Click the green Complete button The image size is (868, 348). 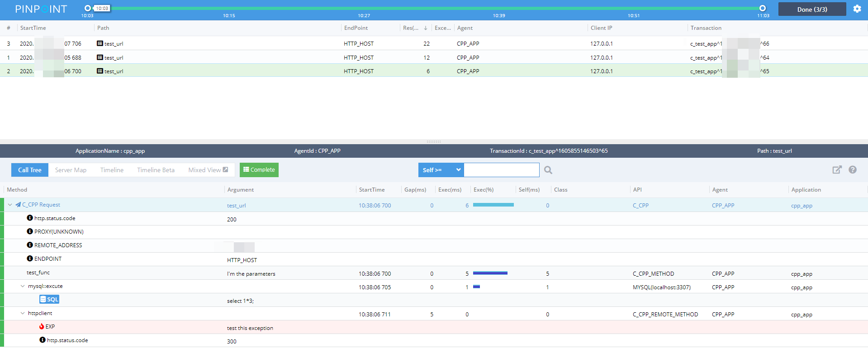point(259,170)
